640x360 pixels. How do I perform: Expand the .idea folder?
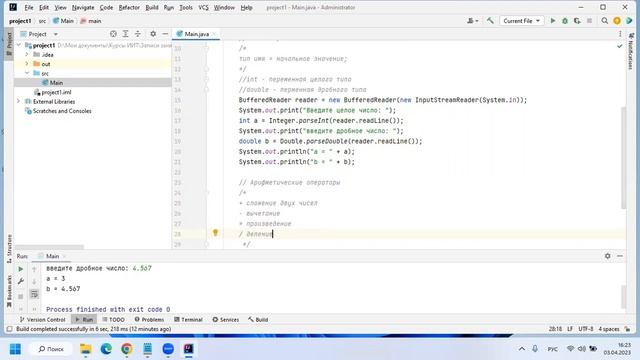tap(27, 54)
